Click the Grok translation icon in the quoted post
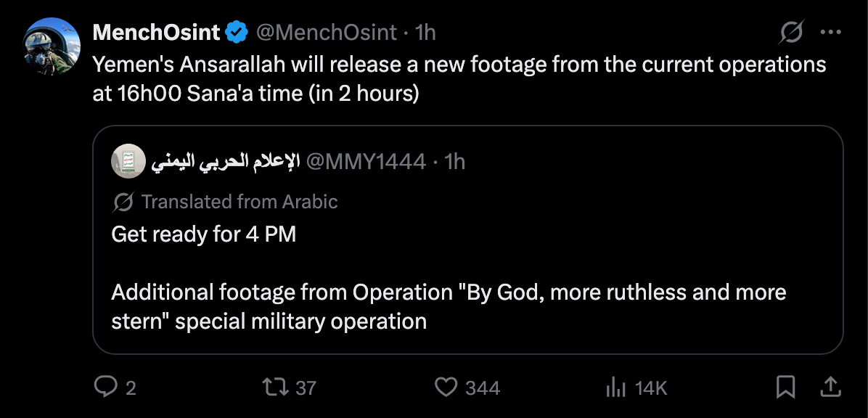The width and height of the screenshot is (868, 418). [123, 202]
